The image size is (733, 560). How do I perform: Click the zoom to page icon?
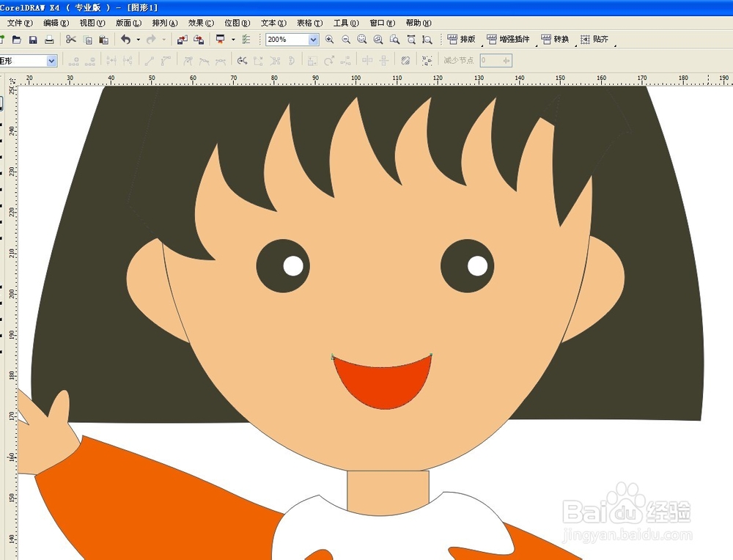tap(394, 40)
